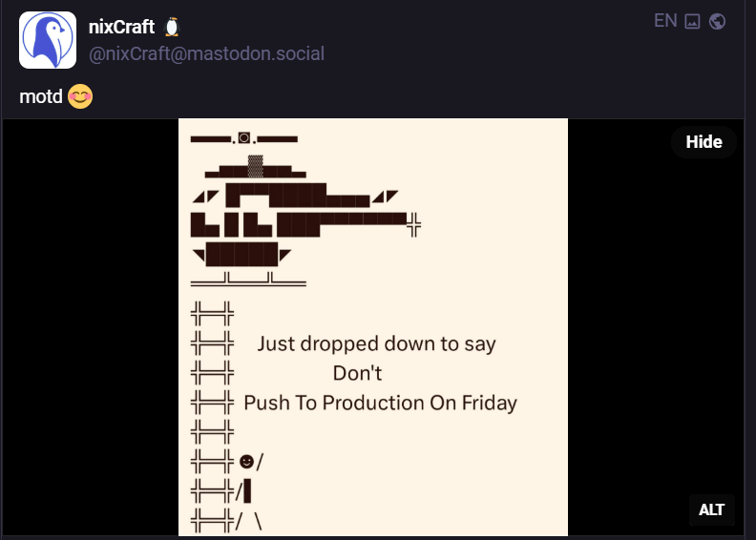The image size is (756, 540).
Task: Click 'Push To Production On Friday' text
Action: 381,403
